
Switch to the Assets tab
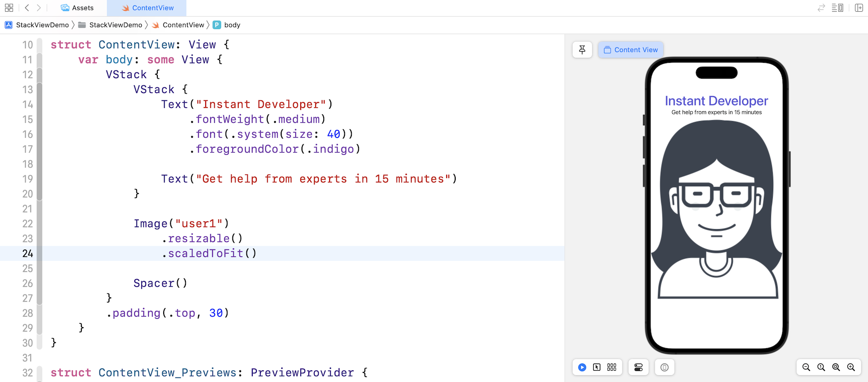pos(77,8)
